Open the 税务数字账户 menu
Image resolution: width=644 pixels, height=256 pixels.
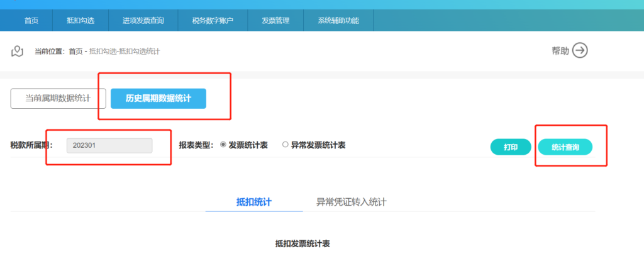point(213,21)
